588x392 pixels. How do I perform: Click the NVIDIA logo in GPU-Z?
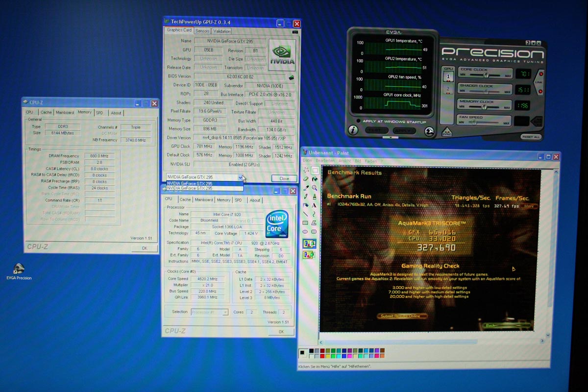(x=282, y=55)
